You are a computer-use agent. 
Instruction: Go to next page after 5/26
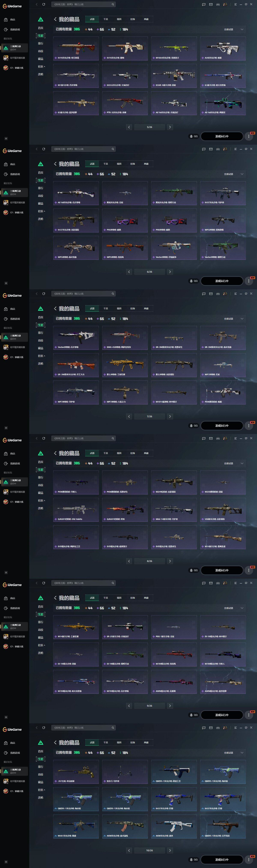coord(170,127)
